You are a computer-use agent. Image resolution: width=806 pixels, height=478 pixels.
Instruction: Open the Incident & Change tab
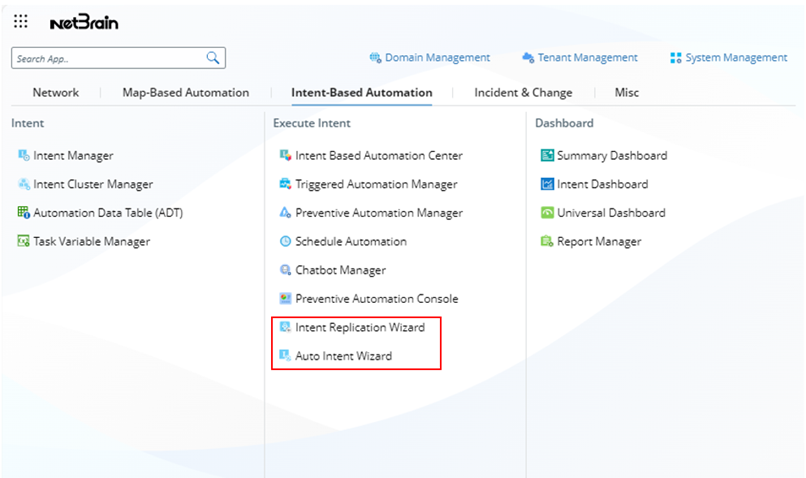523,93
